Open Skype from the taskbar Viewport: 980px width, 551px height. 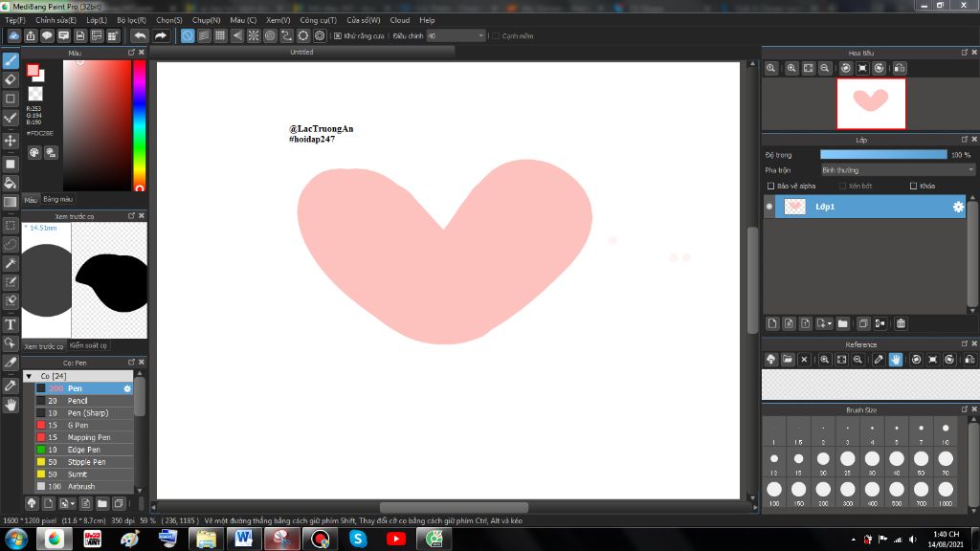(x=358, y=539)
